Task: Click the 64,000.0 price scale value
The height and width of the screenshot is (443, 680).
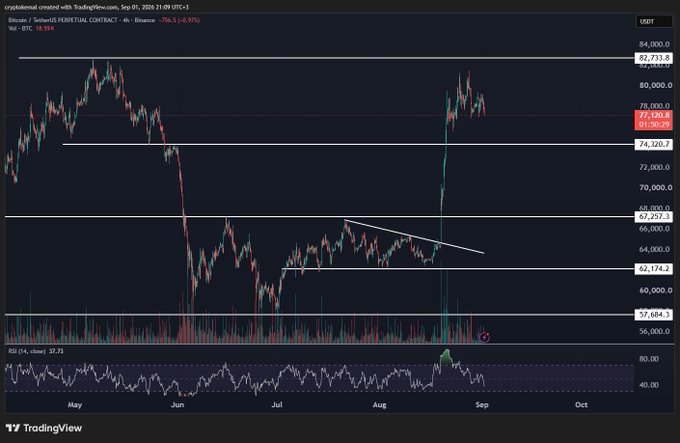Action: [655, 249]
